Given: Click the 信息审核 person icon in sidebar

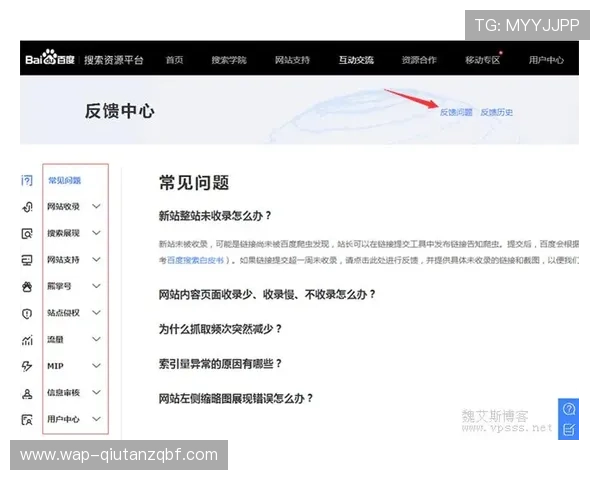Looking at the screenshot, I should (27, 393).
